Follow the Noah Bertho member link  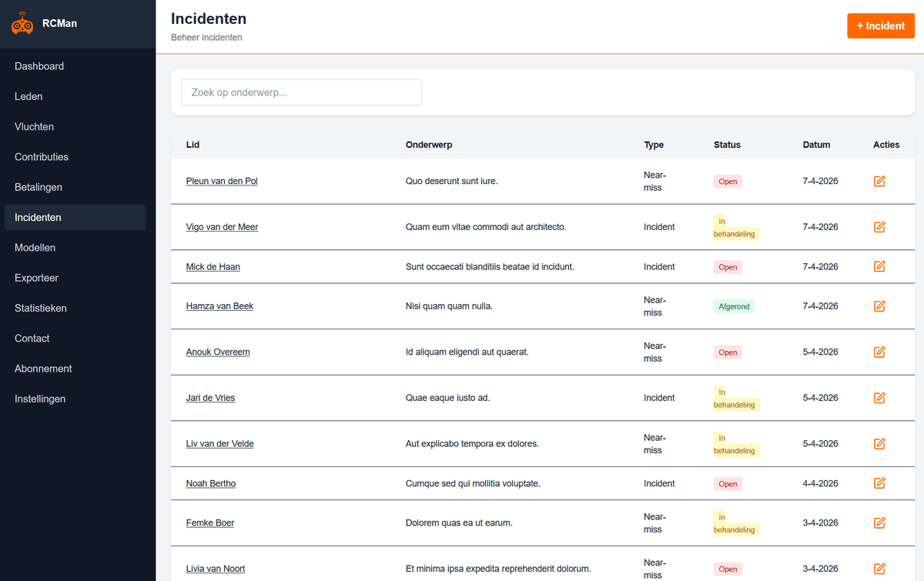[x=210, y=483]
